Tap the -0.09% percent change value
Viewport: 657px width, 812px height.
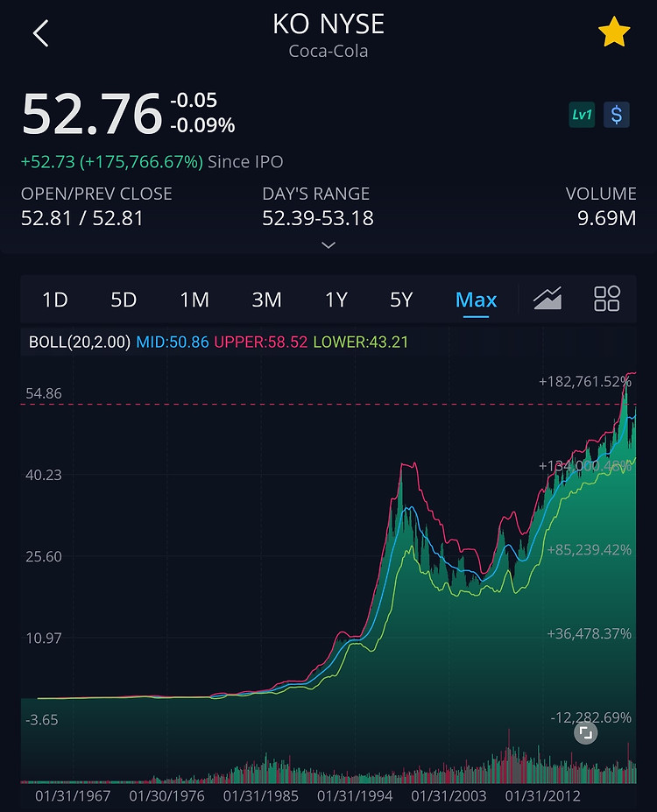pyautogui.click(x=202, y=125)
